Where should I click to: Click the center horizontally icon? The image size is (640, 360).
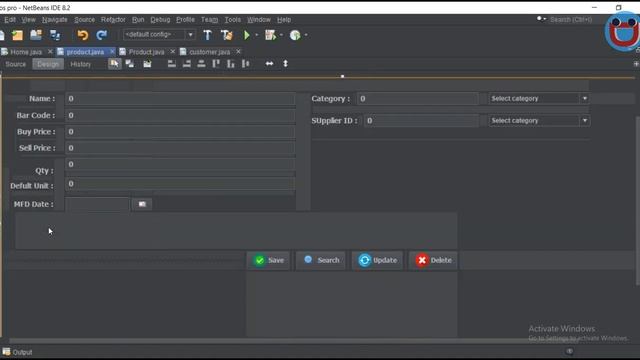click(201, 64)
